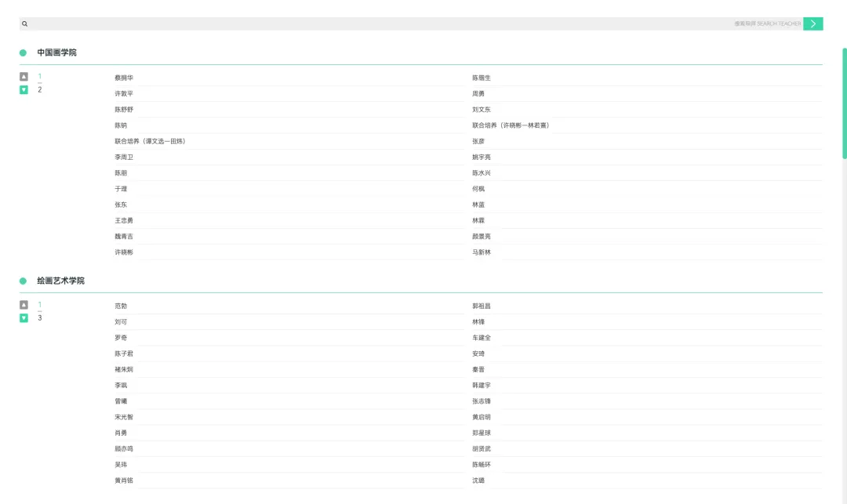Image resolution: width=847 pixels, height=504 pixels.
Task: Open teacher 刘文东
Action: pyautogui.click(x=482, y=110)
